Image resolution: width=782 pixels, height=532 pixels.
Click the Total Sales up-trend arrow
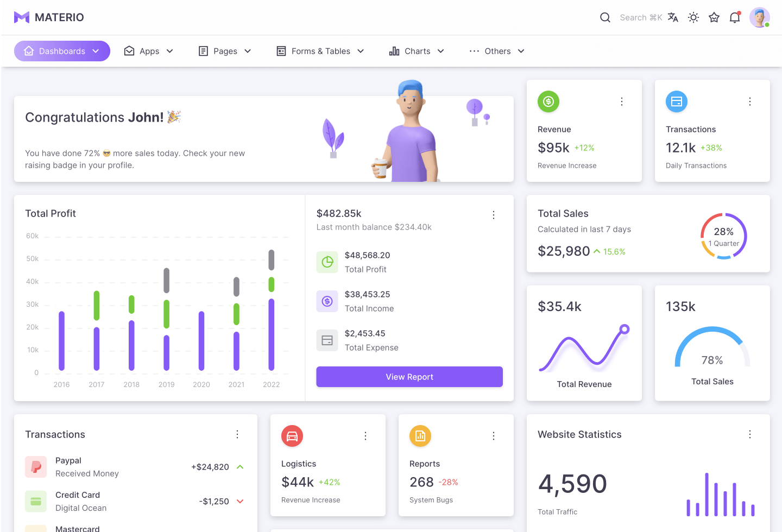[x=597, y=251]
